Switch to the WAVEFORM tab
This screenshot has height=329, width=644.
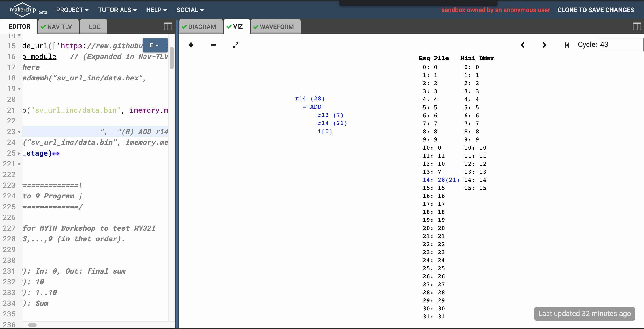pyautogui.click(x=275, y=27)
